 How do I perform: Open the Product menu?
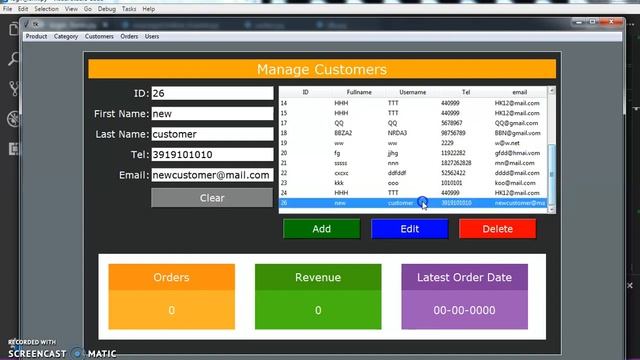36,36
